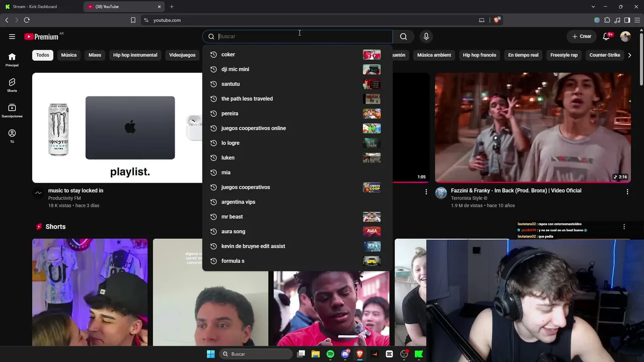
Task: Open a new browser tab
Action: click(172, 7)
